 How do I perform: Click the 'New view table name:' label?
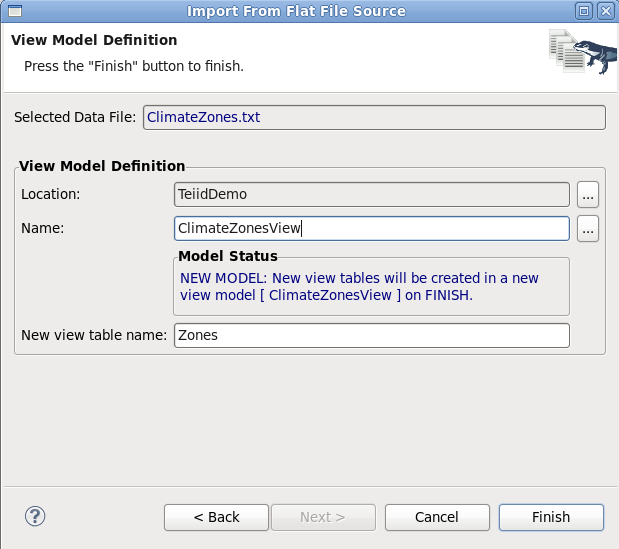94,335
